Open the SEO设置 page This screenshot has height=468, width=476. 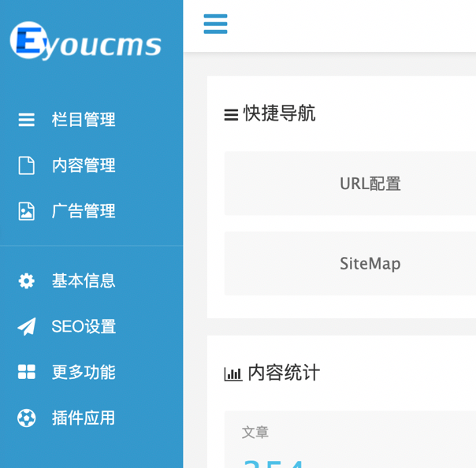84,326
